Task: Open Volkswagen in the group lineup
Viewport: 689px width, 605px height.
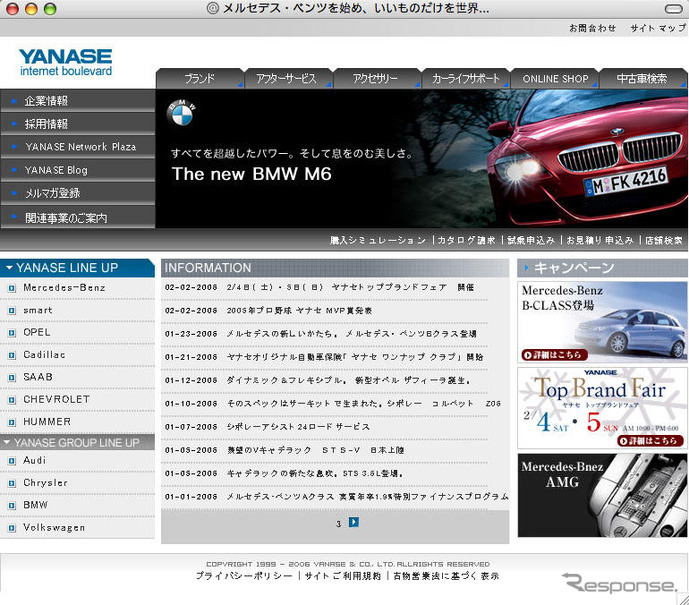Action: click(54, 527)
